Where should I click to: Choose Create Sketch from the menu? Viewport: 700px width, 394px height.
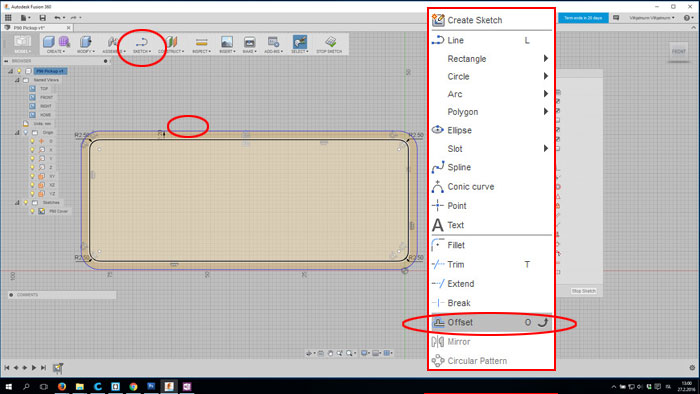click(x=491, y=20)
